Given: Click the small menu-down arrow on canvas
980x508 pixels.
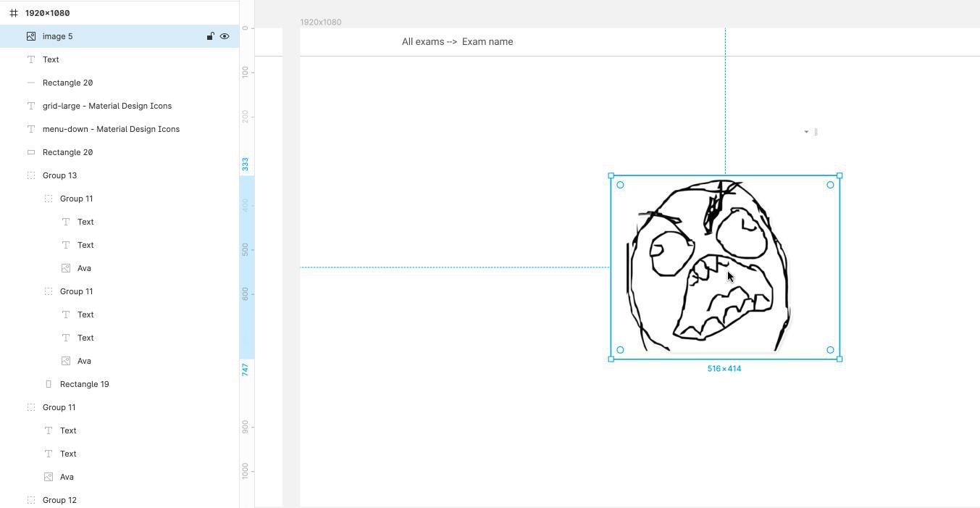Looking at the screenshot, I should click(806, 132).
